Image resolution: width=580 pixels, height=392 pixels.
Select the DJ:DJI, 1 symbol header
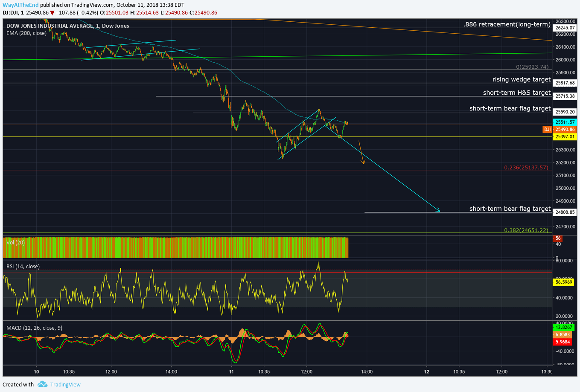pos(13,13)
